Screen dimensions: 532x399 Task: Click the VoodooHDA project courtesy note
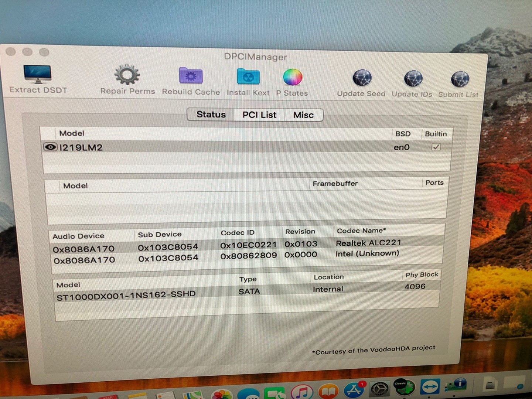pos(374,349)
